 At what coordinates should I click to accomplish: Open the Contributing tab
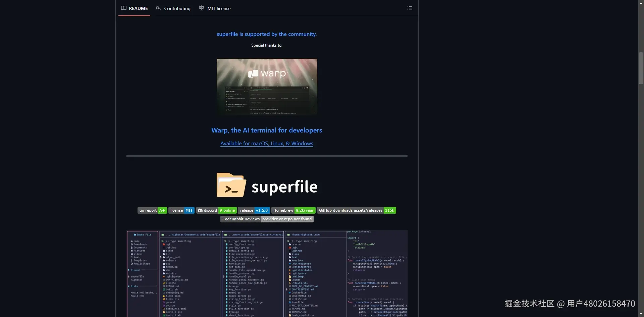click(173, 8)
